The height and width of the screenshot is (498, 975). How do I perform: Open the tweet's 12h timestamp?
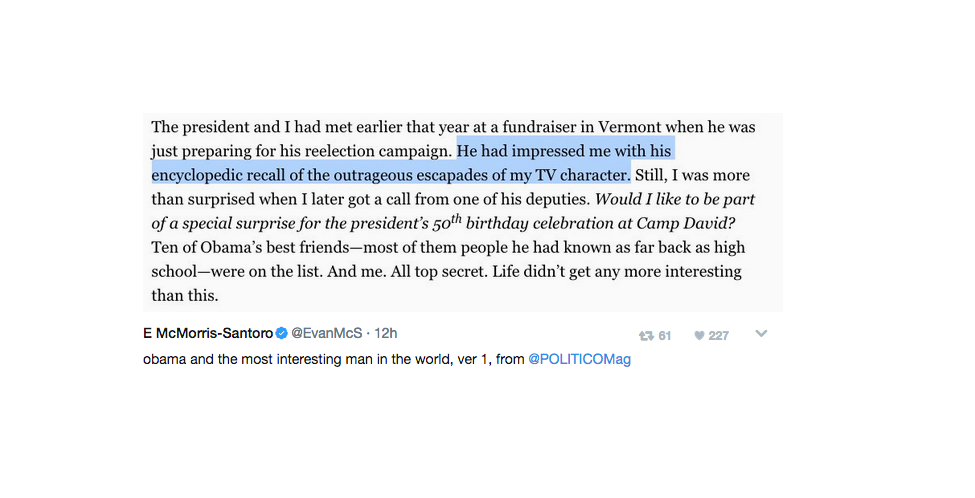(x=386, y=333)
